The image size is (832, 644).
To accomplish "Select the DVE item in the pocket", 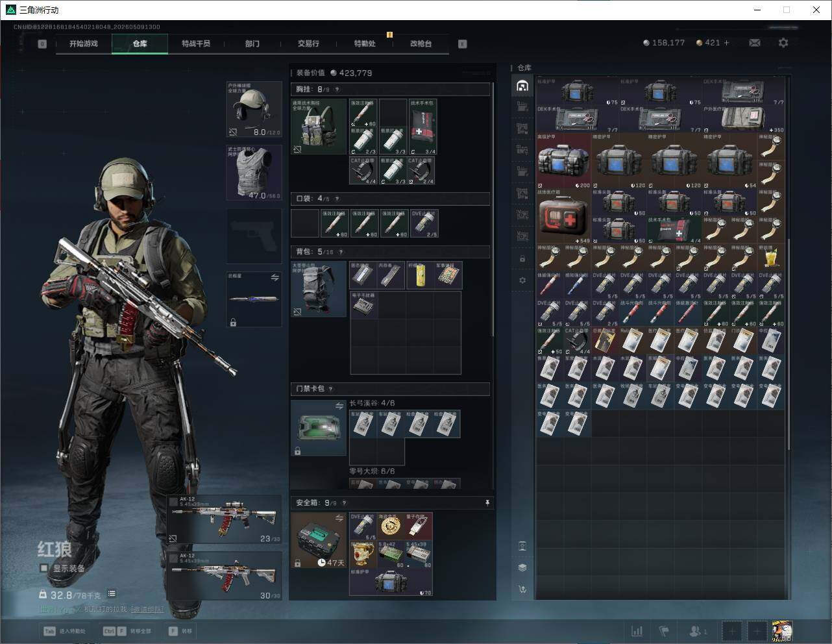I will pos(424,223).
